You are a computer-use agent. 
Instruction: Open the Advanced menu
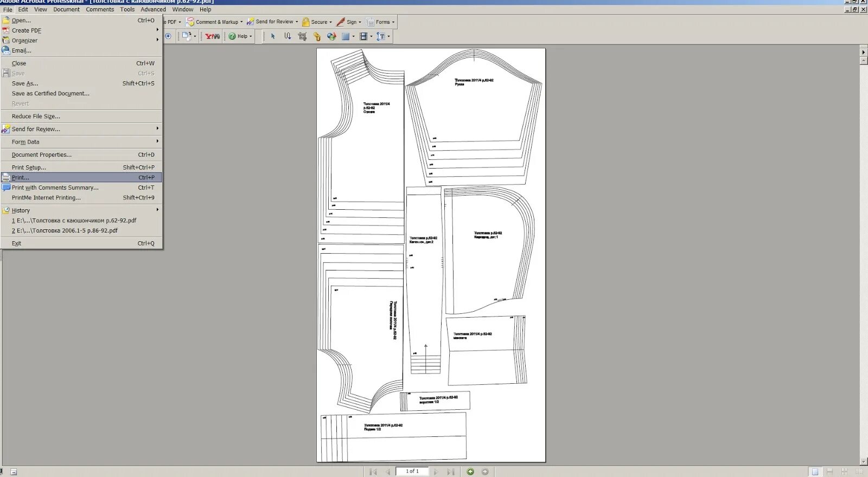pyautogui.click(x=154, y=9)
